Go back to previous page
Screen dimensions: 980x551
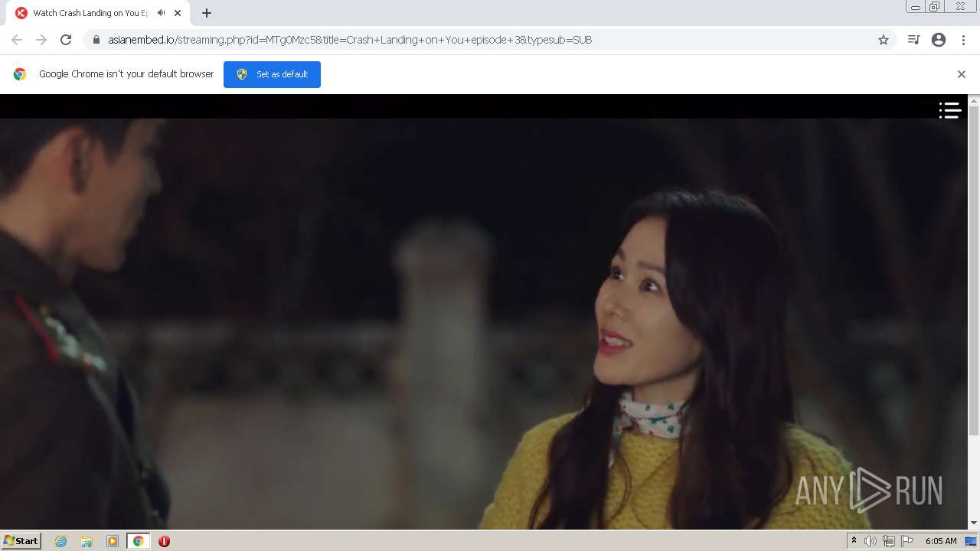pyautogui.click(x=17, y=40)
